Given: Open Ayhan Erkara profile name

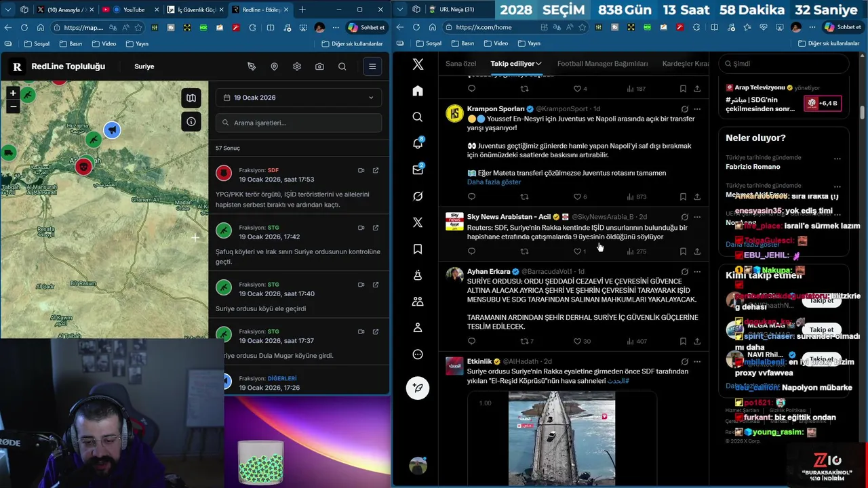Looking at the screenshot, I should click(x=488, y=271).
